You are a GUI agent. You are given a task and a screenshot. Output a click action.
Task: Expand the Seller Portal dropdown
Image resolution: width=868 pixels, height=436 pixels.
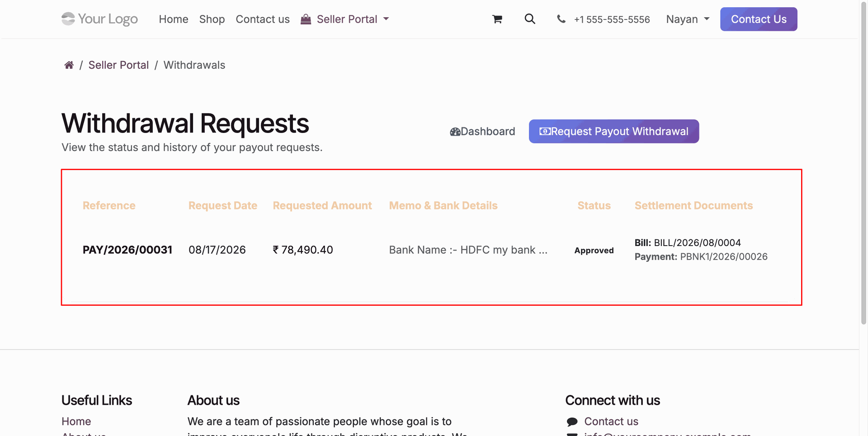[345, 19]
